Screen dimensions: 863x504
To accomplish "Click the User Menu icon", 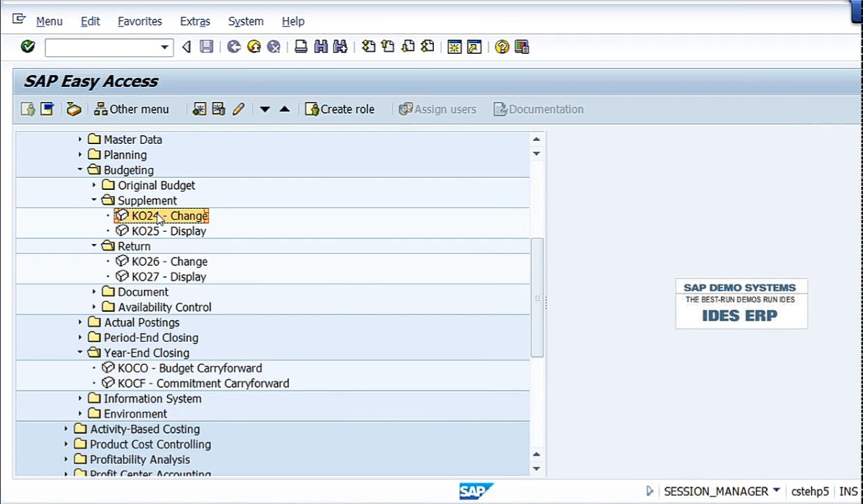I will pos(27,109).
